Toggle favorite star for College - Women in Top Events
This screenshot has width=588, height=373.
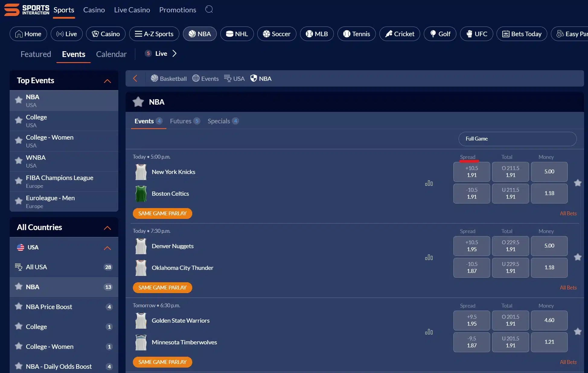pos(19,141)
